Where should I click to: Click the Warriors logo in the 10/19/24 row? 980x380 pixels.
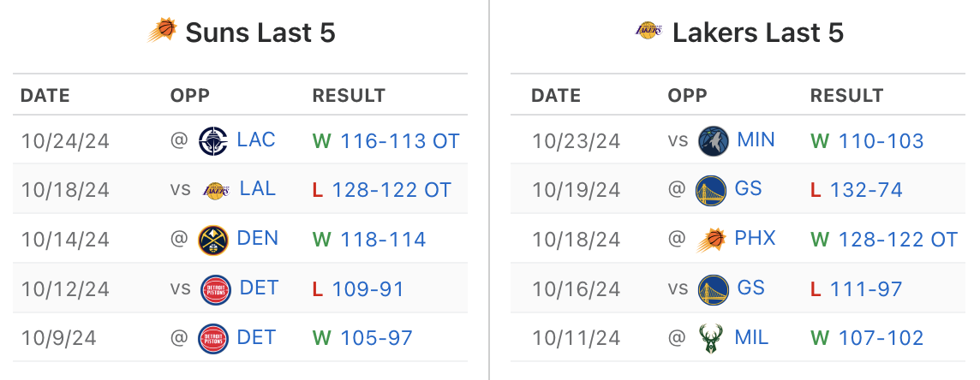click(x=711, y=190)
